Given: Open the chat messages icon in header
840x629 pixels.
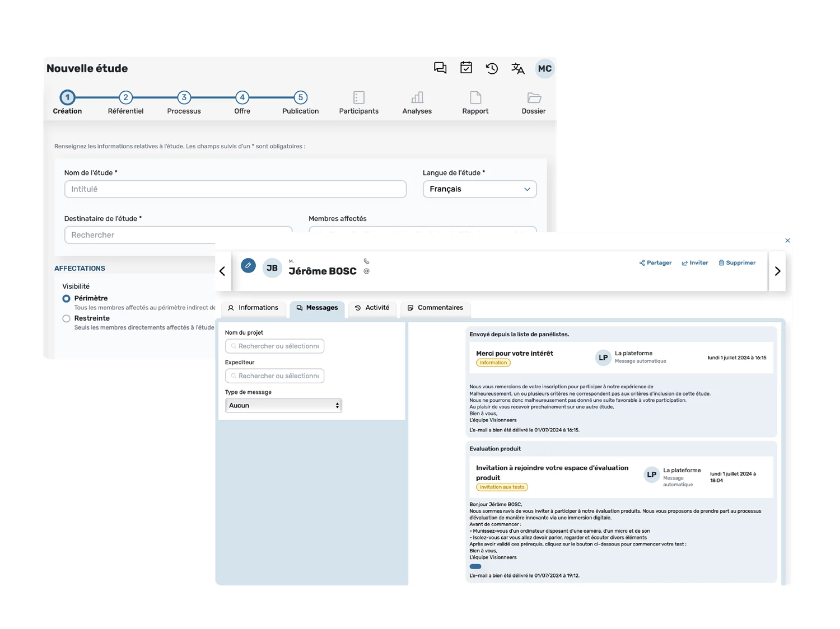Looking at the screenshot, I should click(440, 68).
